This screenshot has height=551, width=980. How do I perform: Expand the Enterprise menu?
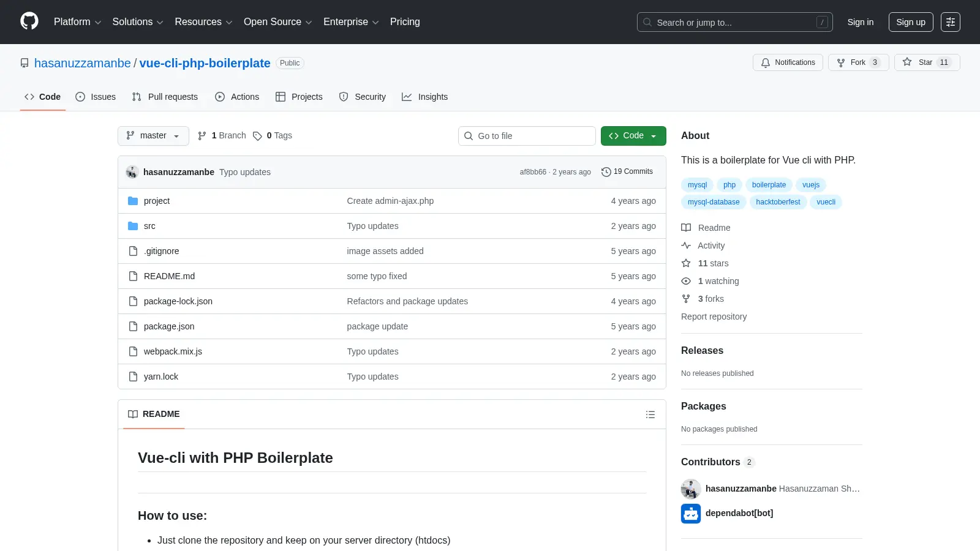pyautogui.click(x=351, y=22)
